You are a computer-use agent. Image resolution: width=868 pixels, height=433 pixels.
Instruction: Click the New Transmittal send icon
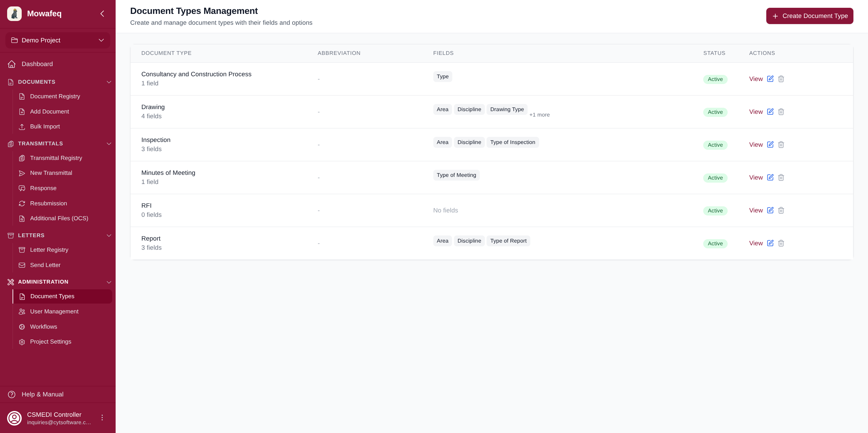pos(22,173)
